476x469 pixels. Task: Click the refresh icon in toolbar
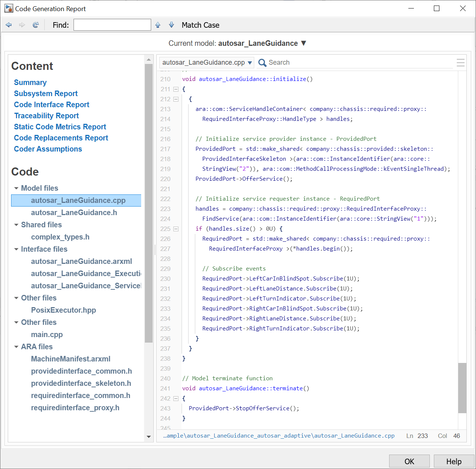click(36, 25)
